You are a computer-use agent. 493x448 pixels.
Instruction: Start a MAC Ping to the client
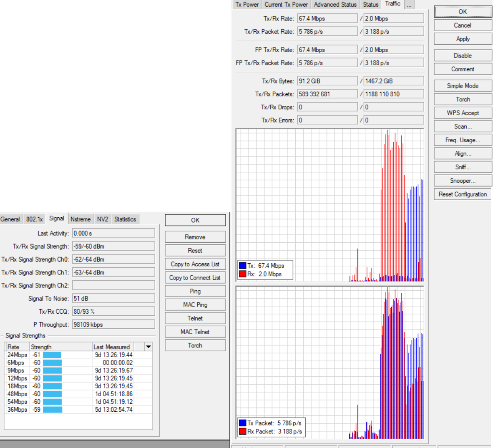(195, 305)
